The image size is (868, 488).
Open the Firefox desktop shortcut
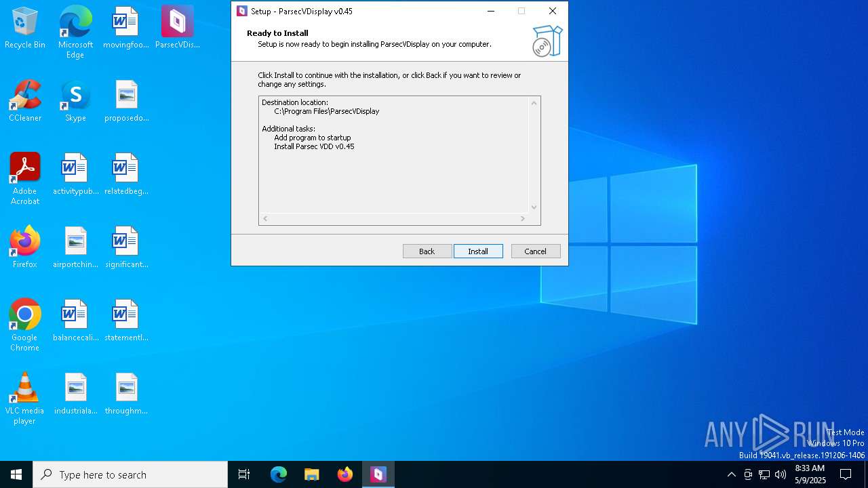pos(25,248)
